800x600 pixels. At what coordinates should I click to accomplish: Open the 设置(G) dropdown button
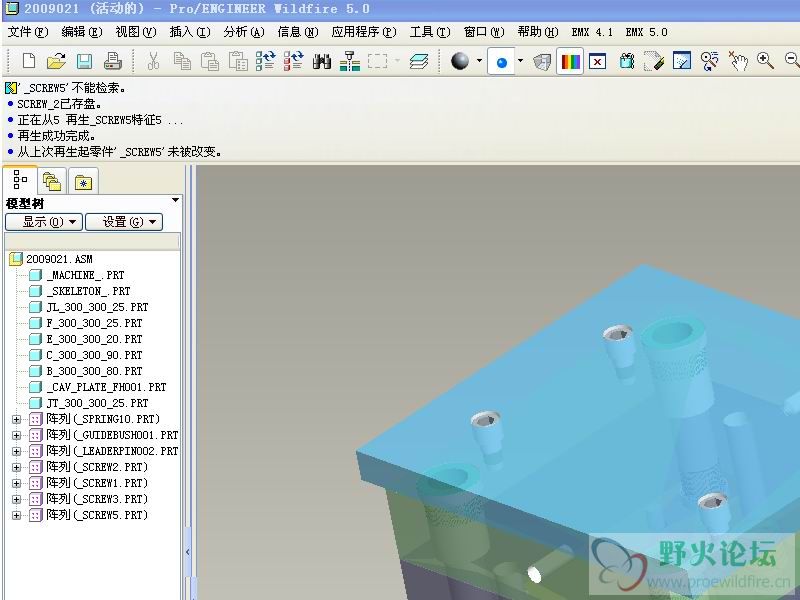[x=124, y=222]
